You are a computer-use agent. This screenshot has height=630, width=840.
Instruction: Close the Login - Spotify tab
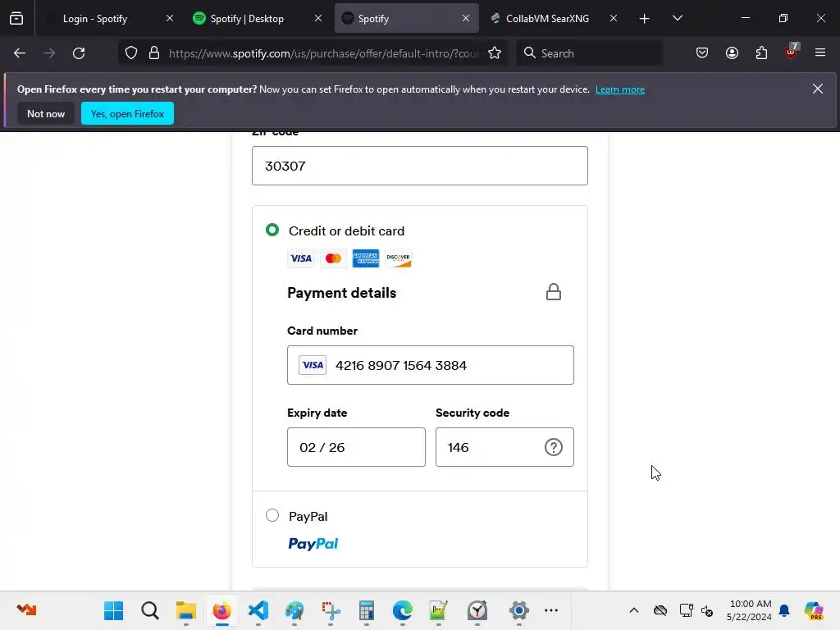pyautogui.click(x=169, y=18)
